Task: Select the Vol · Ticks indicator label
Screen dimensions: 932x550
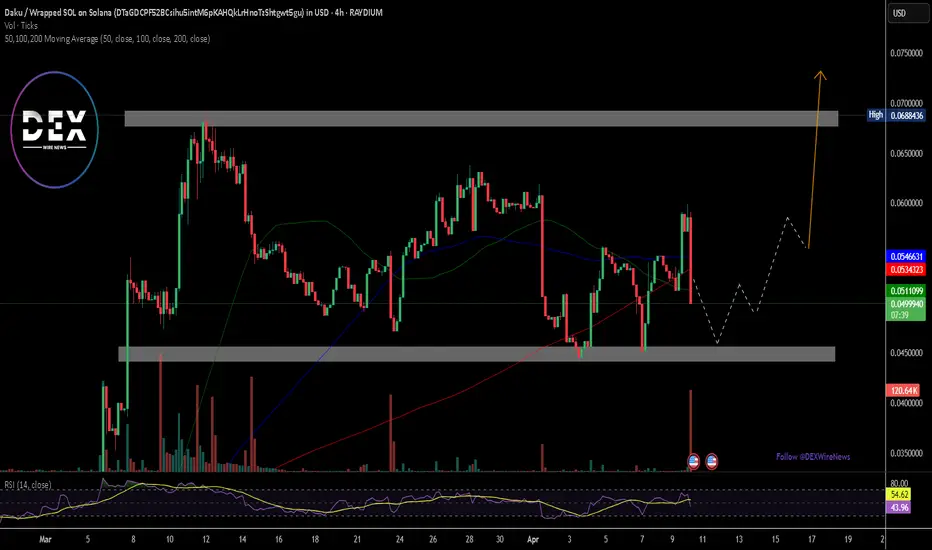Action: pyautogui.click(x=21, y=26)
